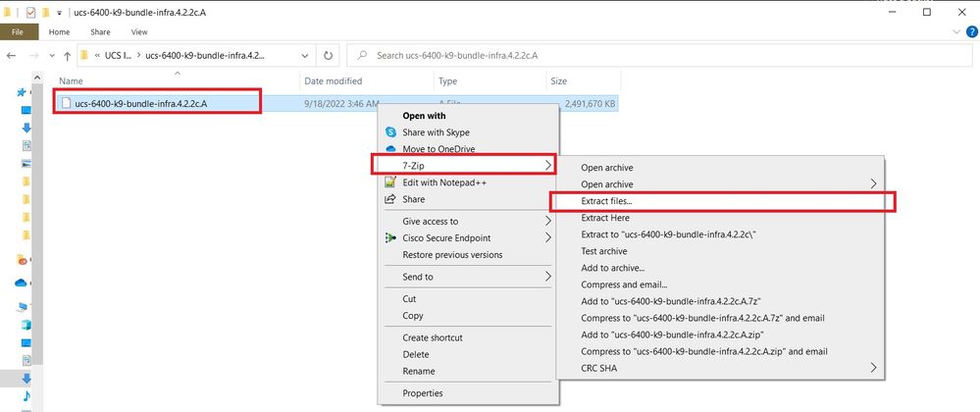Viewport: 980px width, 412px height.
Task: Open OneDrive cloud in navigation pane
Action: coord(22,283)
